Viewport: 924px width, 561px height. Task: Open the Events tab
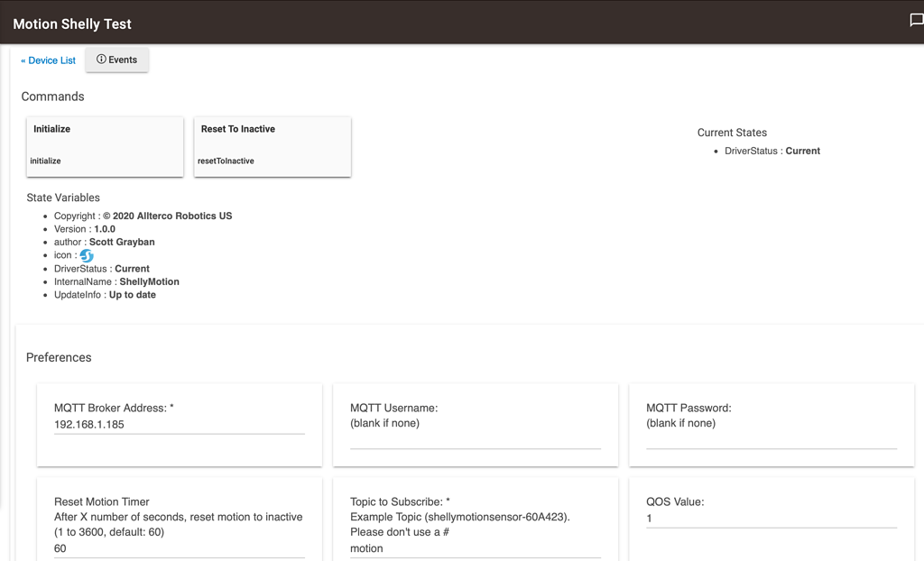tap(117, 59)
